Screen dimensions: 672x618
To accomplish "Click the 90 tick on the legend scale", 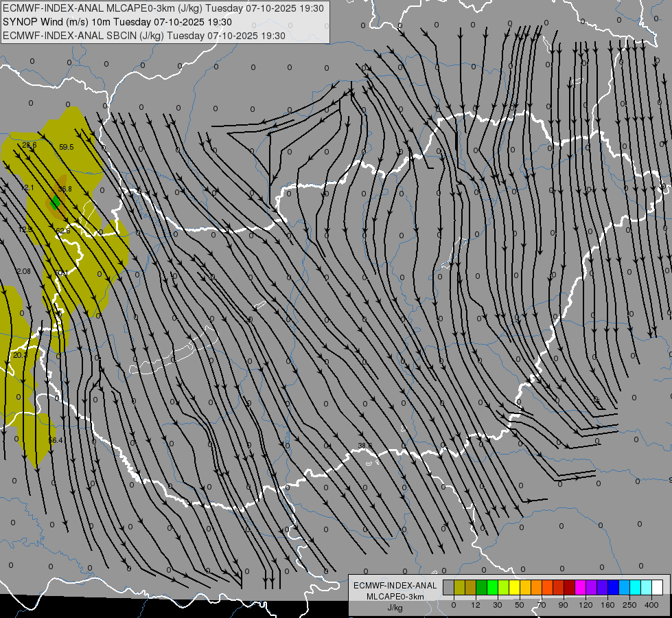I will coord(563,605).
